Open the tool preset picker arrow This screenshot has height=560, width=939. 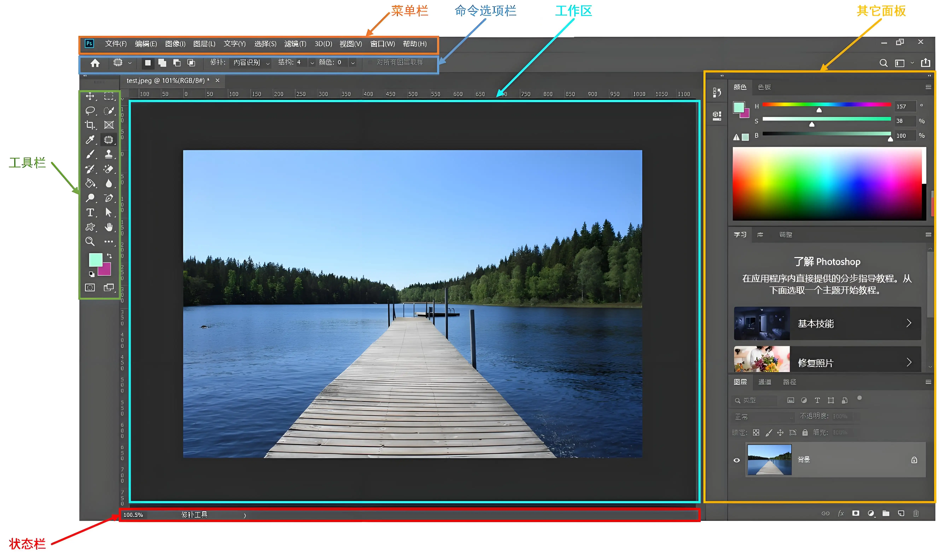[130, 63]
